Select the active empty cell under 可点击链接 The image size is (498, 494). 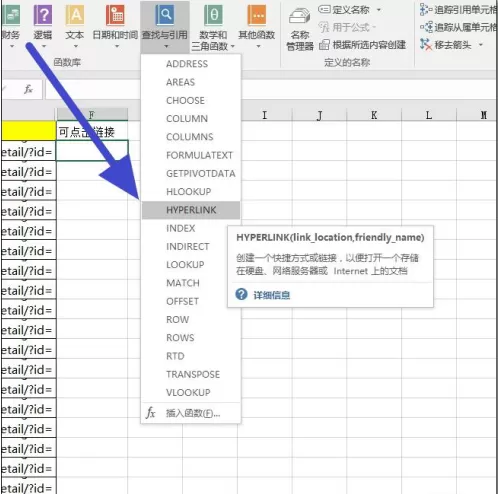92,151
